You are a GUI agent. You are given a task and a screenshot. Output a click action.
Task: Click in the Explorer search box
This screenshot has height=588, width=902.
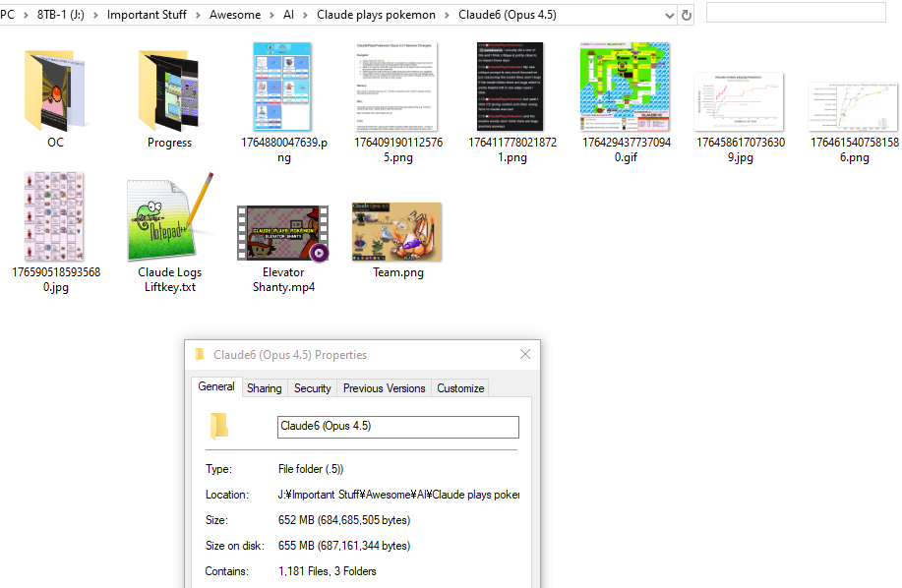[x=796, y=13]
